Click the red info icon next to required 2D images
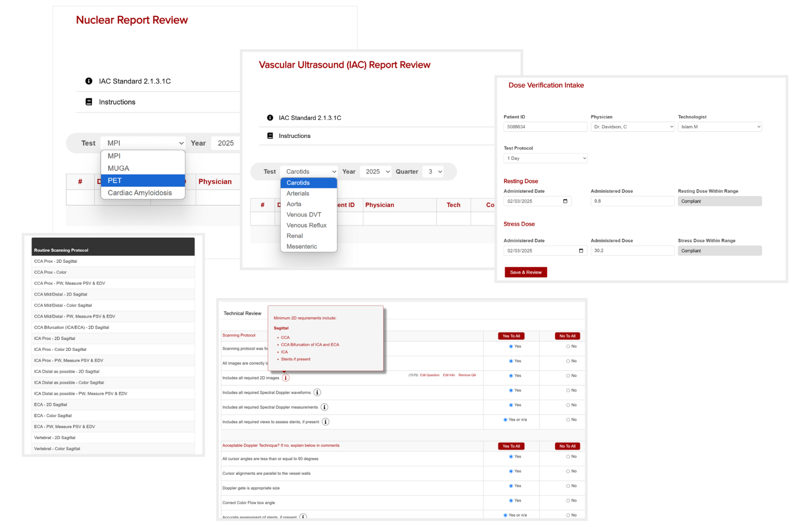This screenshot has height=532, width=799. pos(286,378)
